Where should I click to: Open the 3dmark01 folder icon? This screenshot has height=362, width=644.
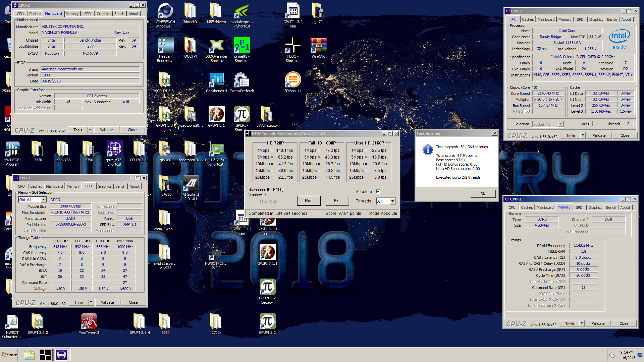191,13
